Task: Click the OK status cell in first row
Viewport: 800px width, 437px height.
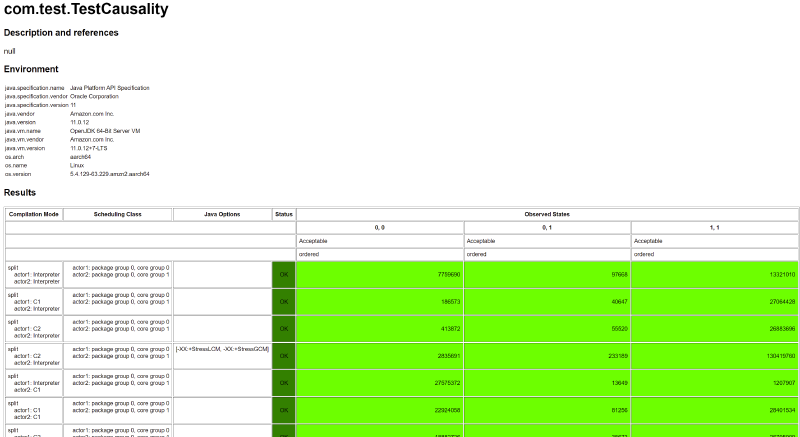Action: tap(284, 274)
